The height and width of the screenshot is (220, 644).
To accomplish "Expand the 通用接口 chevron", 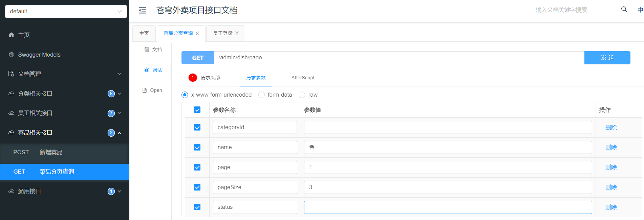I will [119, 192].
